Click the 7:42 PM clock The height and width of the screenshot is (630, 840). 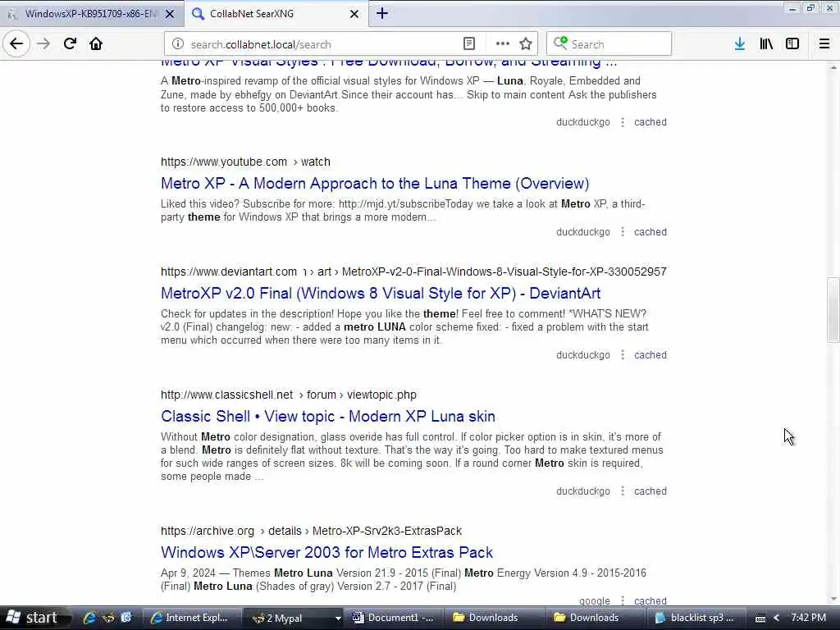point(808,618)
